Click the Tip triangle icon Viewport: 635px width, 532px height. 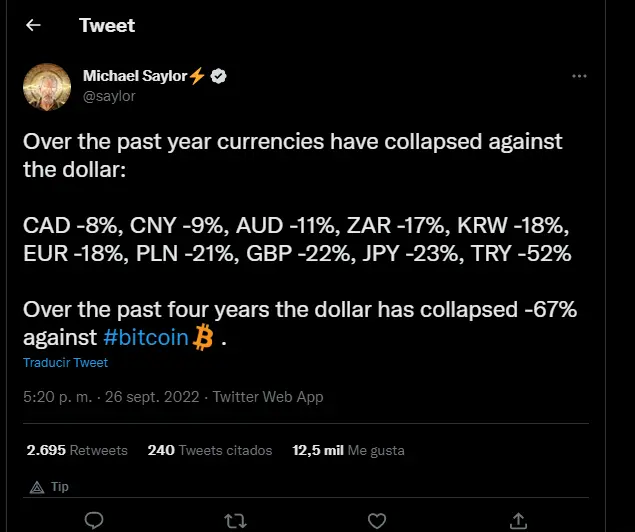37,487
